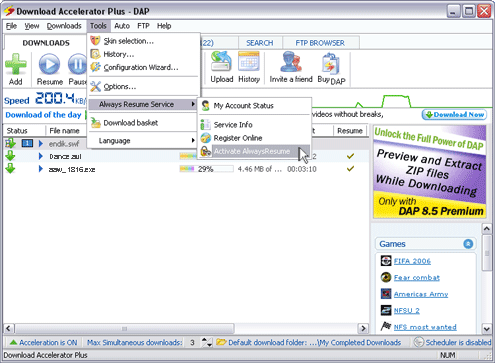The height and width of the screenshot is (363, 495).
Task: Open the Downloads menu
Action: point(64,26)
